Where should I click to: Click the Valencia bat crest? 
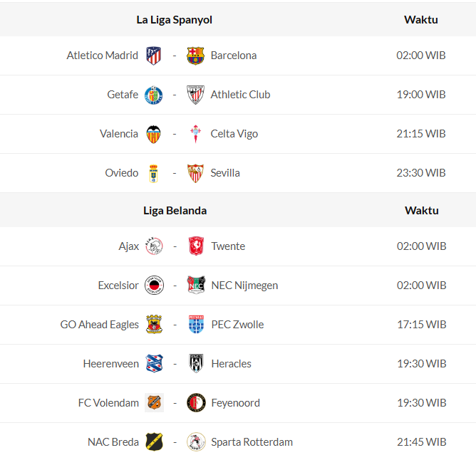point(154,134)
